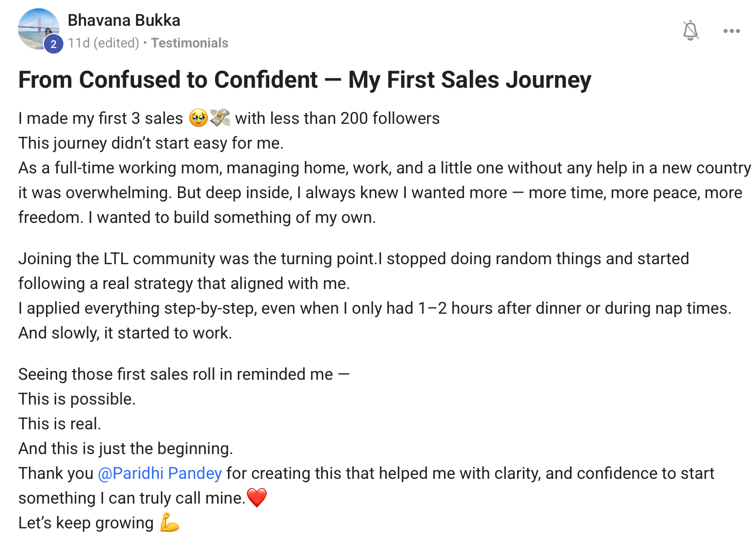Open Bhavana Bukka's profile via author name
Screen dimensions: 756x549
[x=124, y=20]
